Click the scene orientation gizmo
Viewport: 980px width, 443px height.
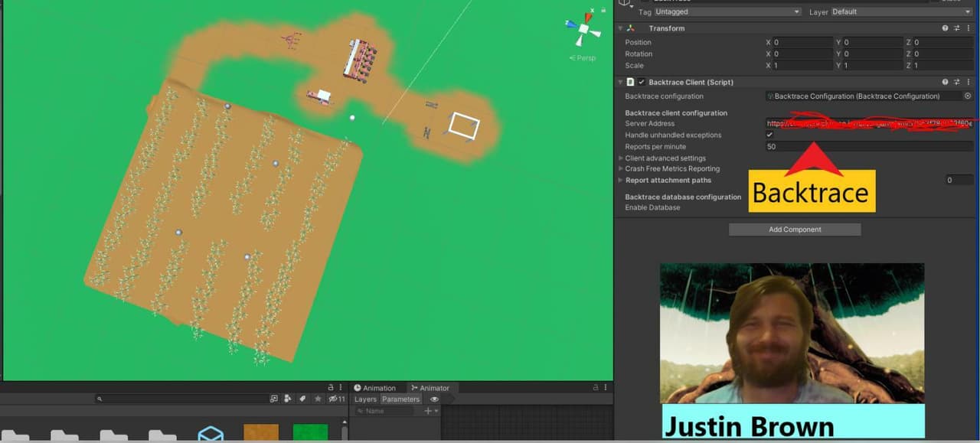(583, 30)
